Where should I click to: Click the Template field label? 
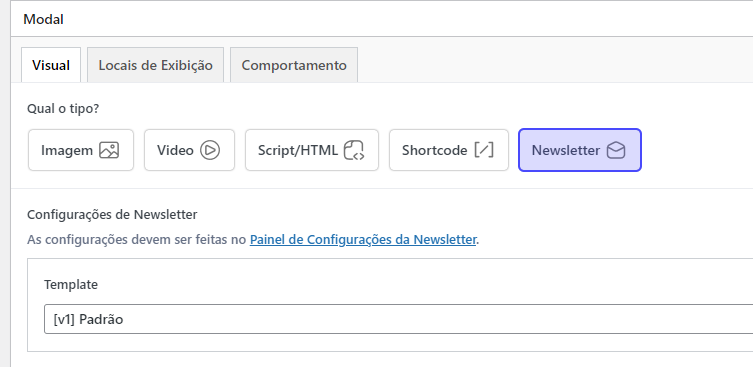coord(71,284)
